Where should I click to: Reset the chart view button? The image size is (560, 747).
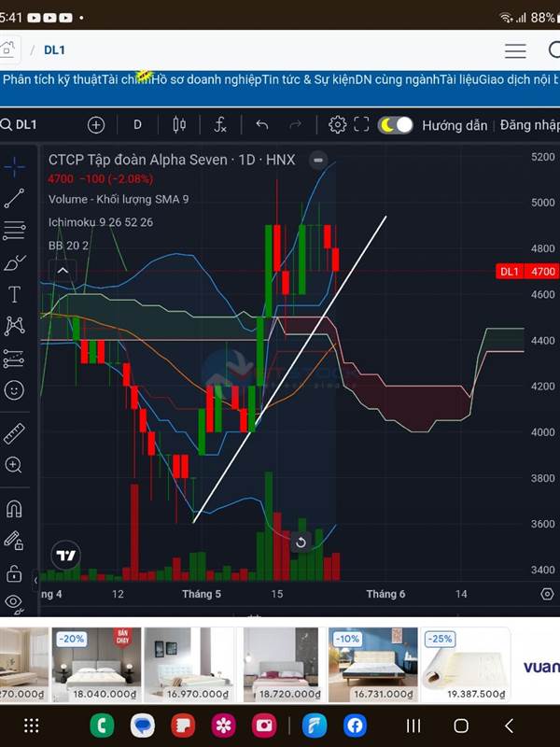301,543
